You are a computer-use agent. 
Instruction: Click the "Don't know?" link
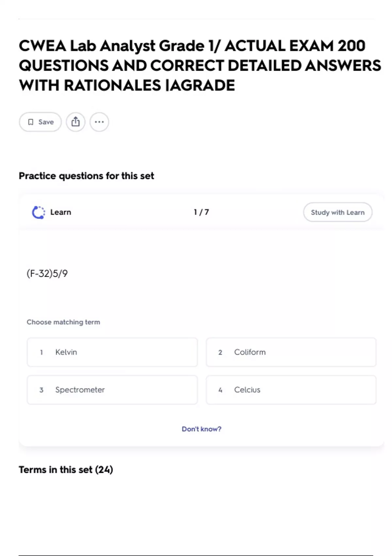pyautogui.click(x=201, y=429)
